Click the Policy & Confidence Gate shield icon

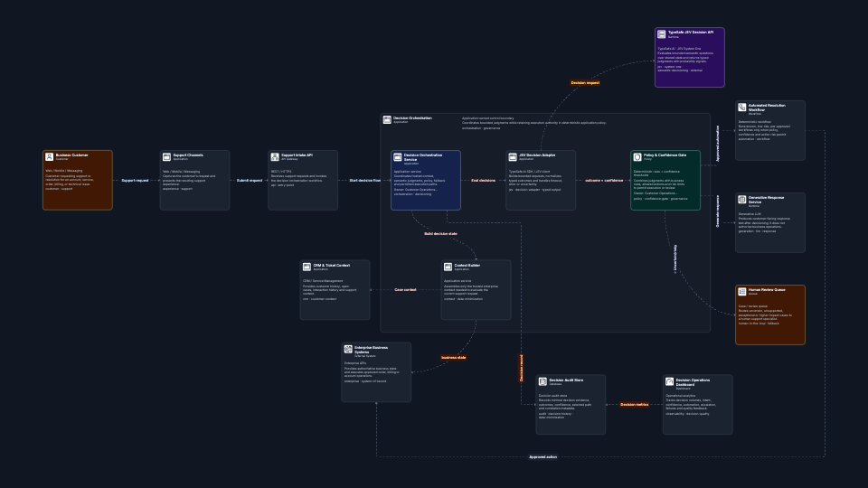coord(637,157)
